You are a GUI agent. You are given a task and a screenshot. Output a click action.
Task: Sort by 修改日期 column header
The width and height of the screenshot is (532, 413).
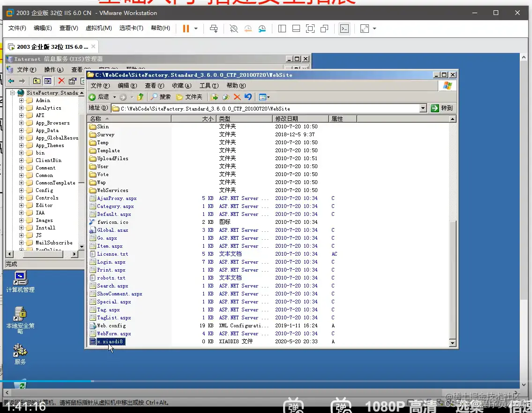[300, 118]
